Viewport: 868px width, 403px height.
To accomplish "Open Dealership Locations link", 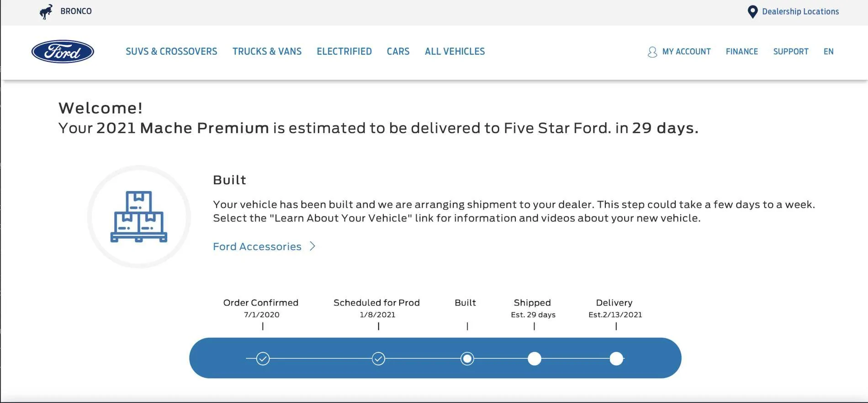I will click(800, 12).
